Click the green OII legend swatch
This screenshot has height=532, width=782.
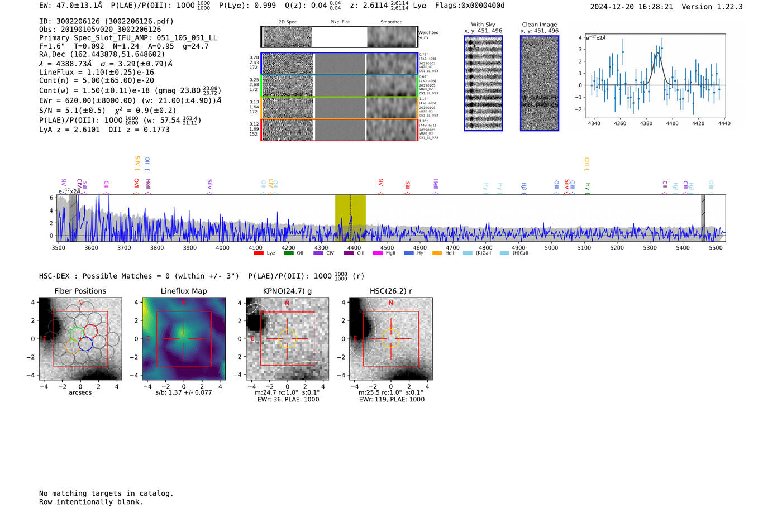[x=288, y=253]
